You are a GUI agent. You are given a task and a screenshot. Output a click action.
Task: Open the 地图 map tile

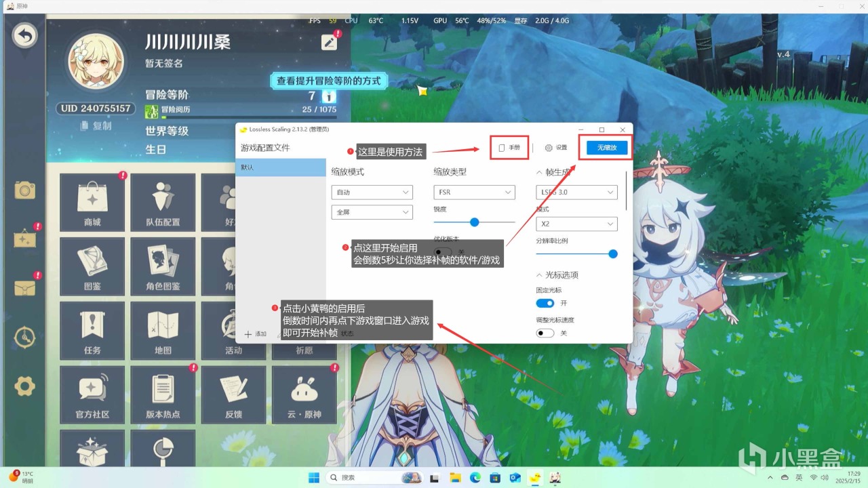click(163, 331)
